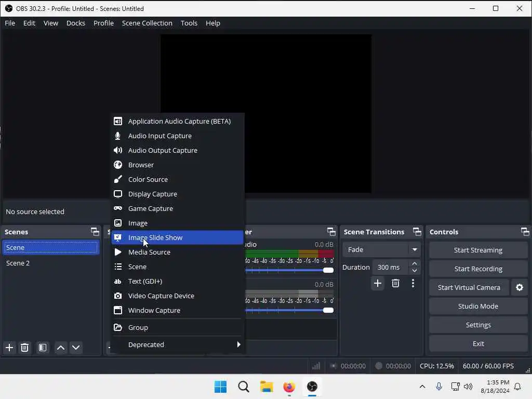
Task: Click microphone tray icon
Action: pyautogui.click(x=438, y=387)
